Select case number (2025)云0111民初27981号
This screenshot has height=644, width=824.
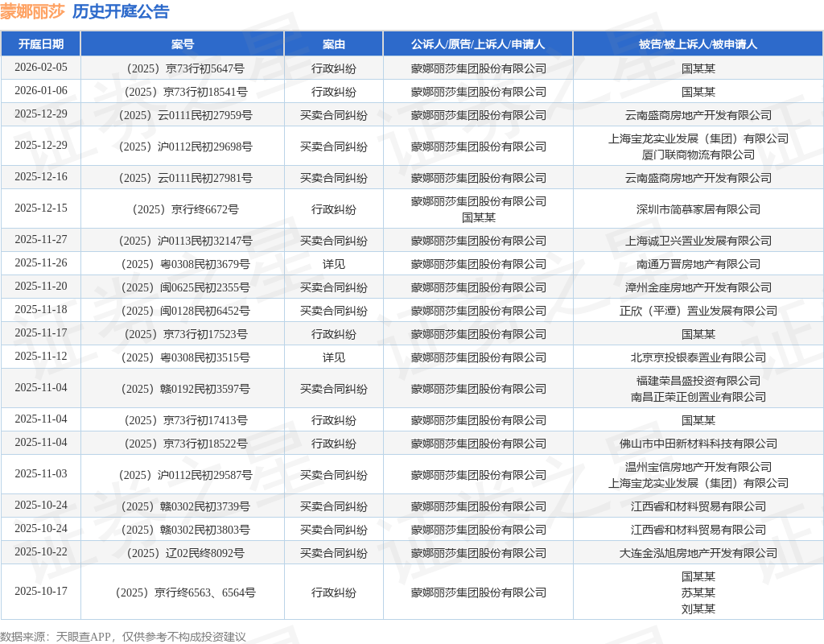(x=183, y=178)
